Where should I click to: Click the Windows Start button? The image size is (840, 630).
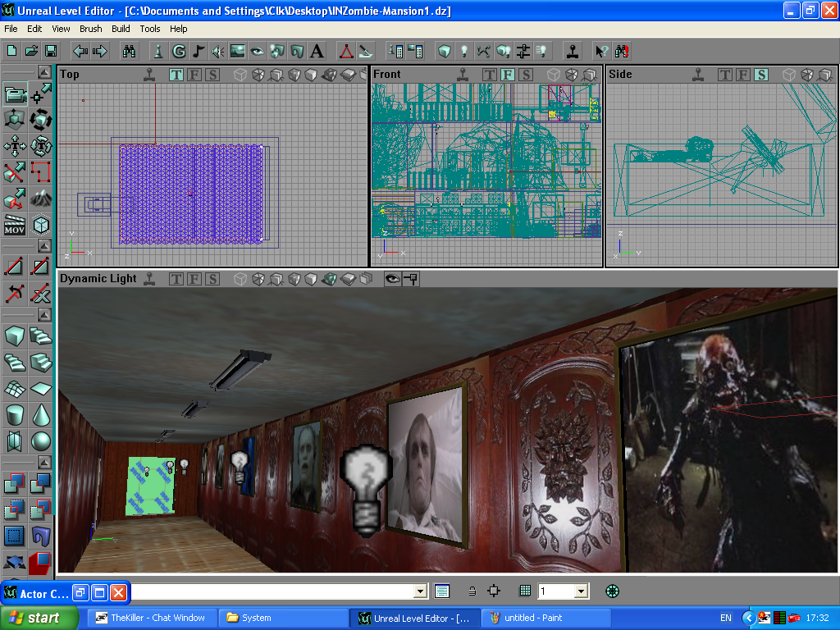coord(39,618)
